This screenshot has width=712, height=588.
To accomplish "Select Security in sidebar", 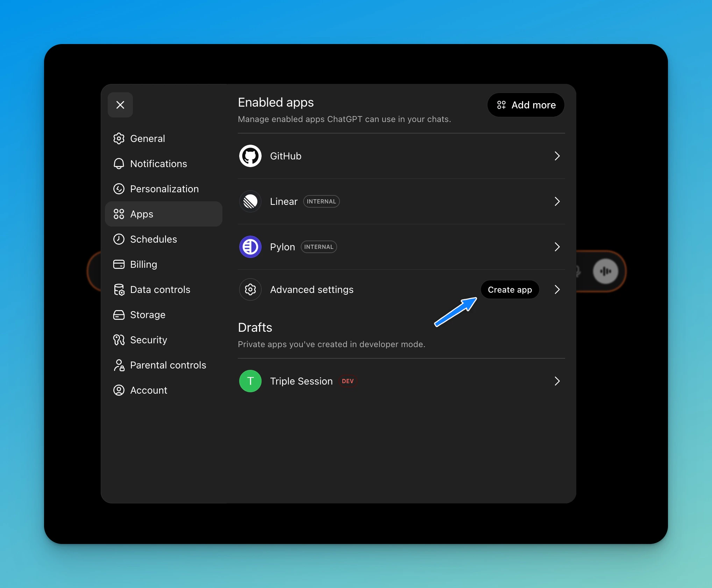I will pos(163,340).
